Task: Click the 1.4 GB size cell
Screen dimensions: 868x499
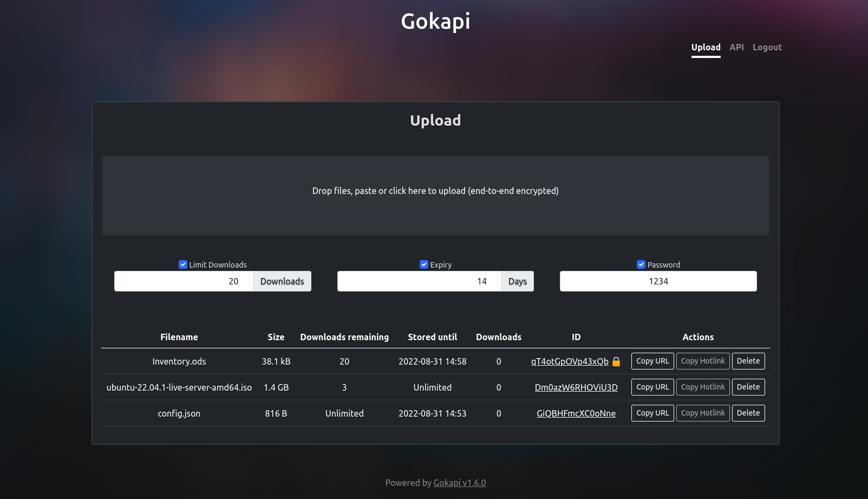Action: tap(276, 387)
